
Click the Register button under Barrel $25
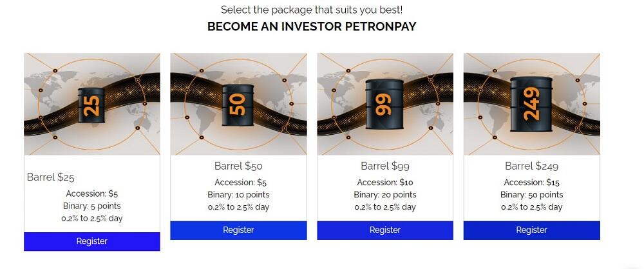point(92,241)
